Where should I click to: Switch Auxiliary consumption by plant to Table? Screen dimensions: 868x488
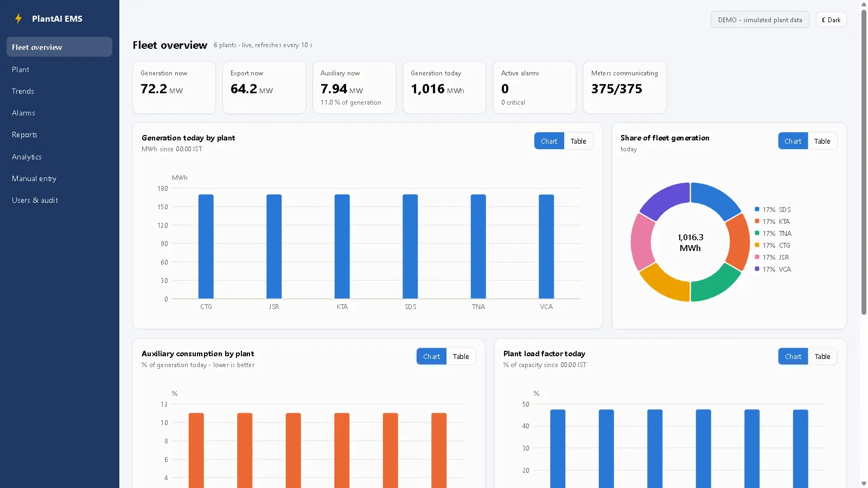click(461, 356)
